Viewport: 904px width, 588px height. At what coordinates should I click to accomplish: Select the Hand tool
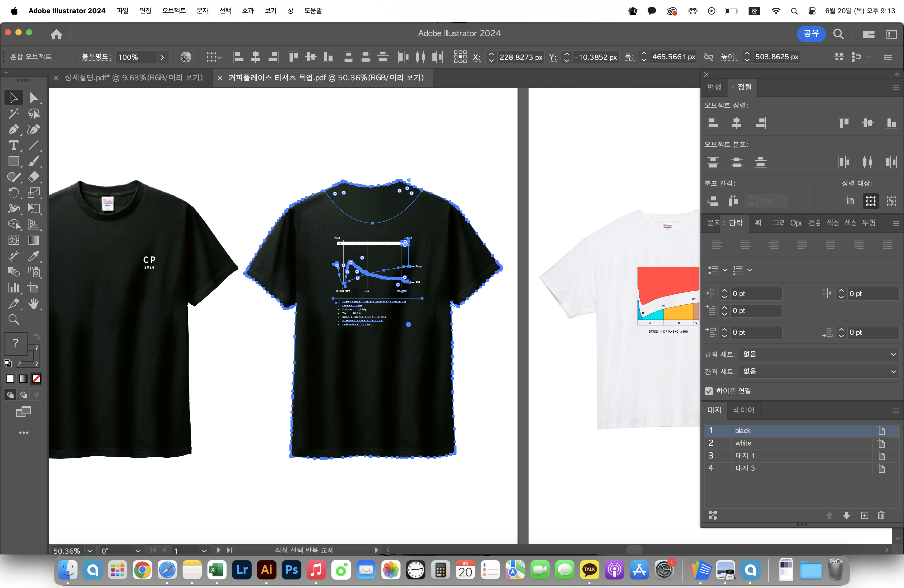tap(34, 304)
